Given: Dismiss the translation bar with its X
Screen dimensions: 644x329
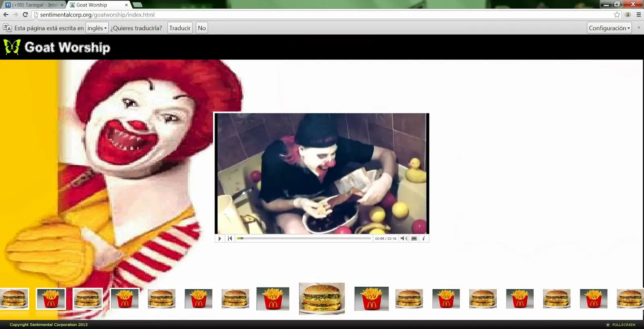Looking at the screenshot, I should click(639, 27).
